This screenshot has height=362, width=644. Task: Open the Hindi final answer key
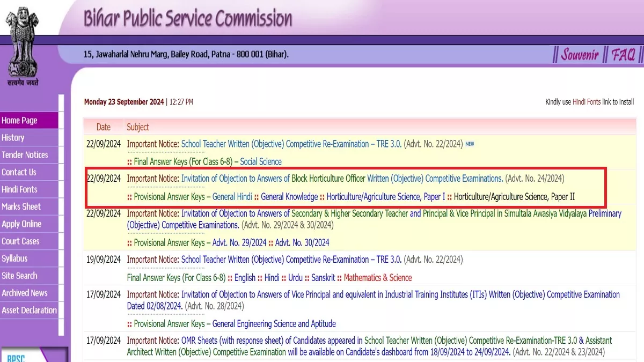pos(272,278)
